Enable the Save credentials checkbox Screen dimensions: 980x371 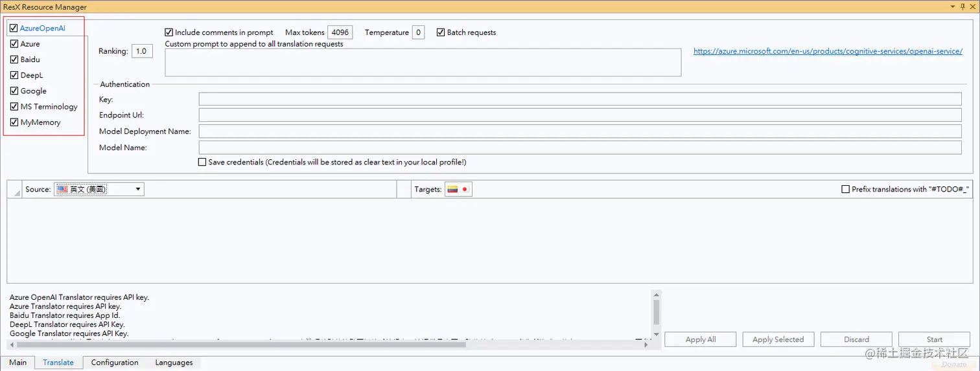[x=202, y=162]
